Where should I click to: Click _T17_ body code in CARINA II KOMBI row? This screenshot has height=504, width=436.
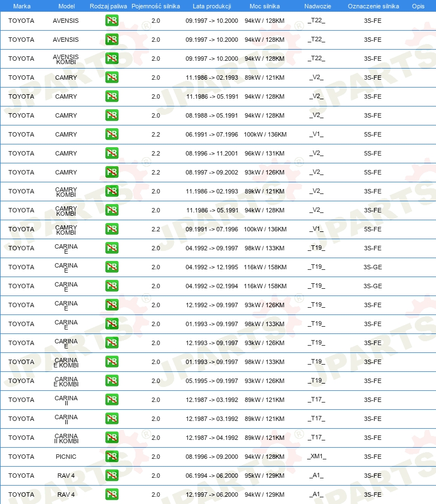click(317, 438)
